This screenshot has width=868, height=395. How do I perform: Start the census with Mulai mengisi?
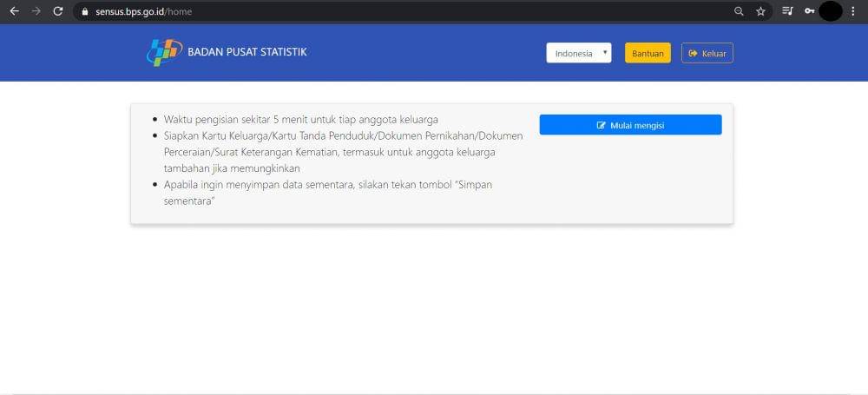click(630, 125)
